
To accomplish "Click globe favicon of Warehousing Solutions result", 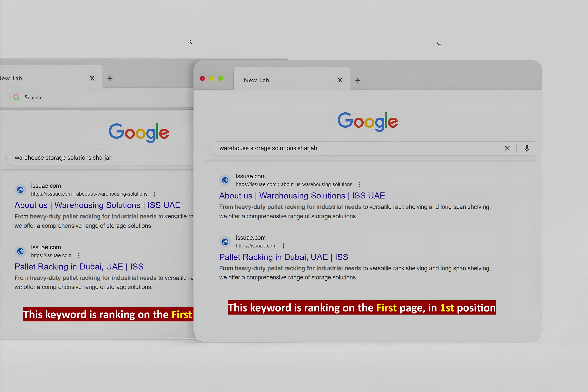I will coord(225,180).
